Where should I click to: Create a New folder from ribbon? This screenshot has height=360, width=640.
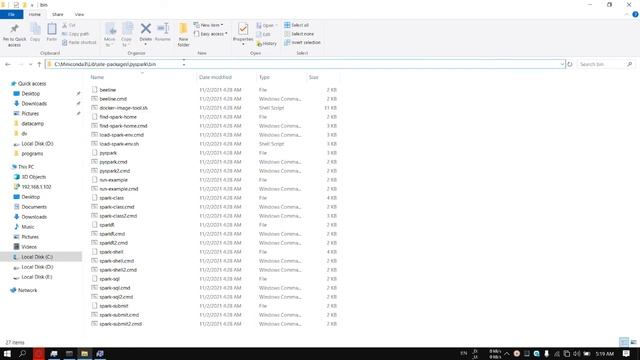[183, 34]
